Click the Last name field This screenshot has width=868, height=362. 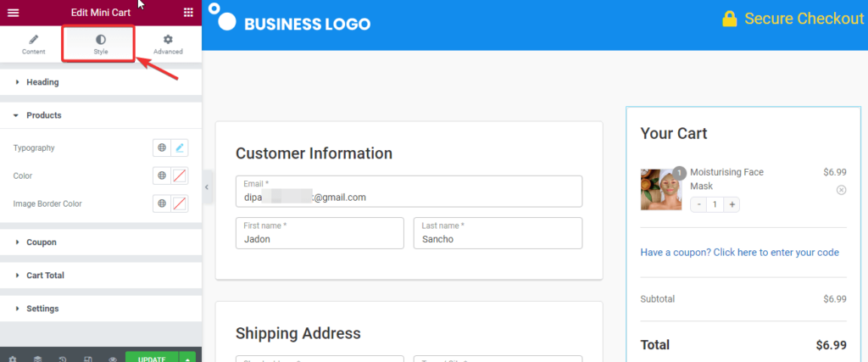pos(498,233)
